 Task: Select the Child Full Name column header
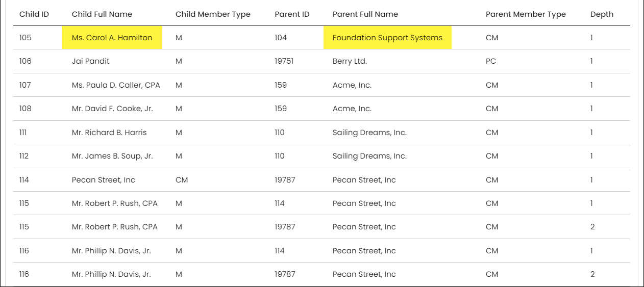[102, 14]
